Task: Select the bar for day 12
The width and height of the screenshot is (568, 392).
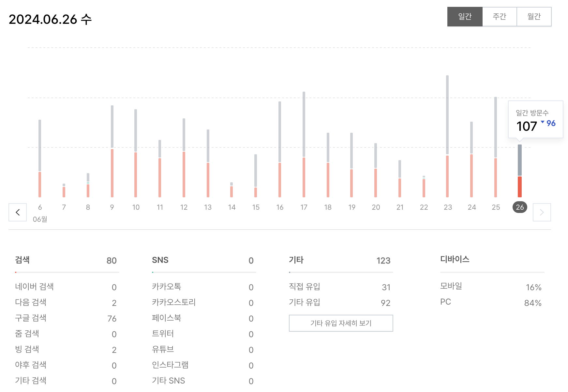Action: [184, 158]
